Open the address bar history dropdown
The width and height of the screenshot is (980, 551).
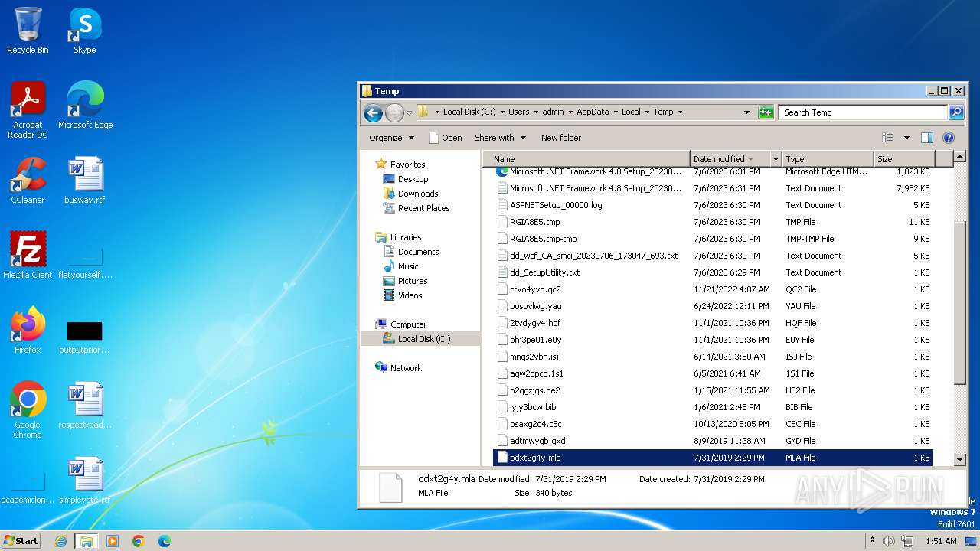pyautogui.click(x=747, y=112)
